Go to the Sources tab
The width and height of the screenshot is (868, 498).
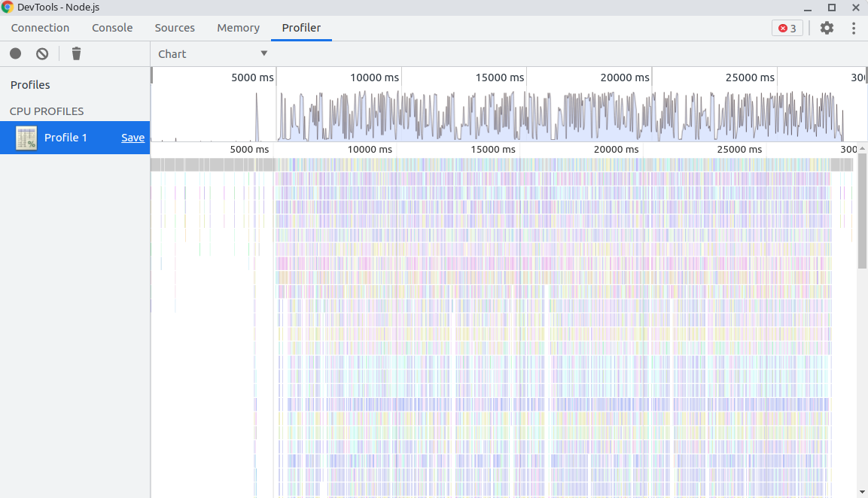click(x=175, y=28)
